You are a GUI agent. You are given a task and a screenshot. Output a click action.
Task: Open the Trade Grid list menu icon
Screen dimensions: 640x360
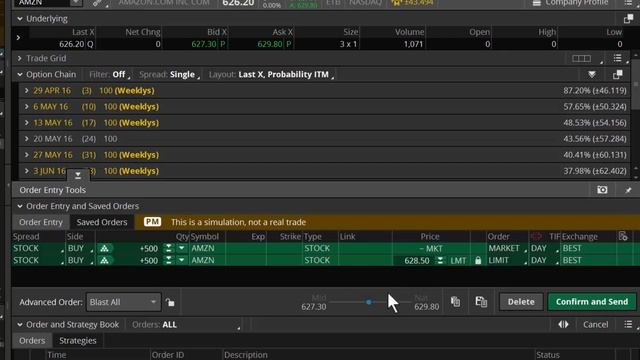click(x=618, y=58)
